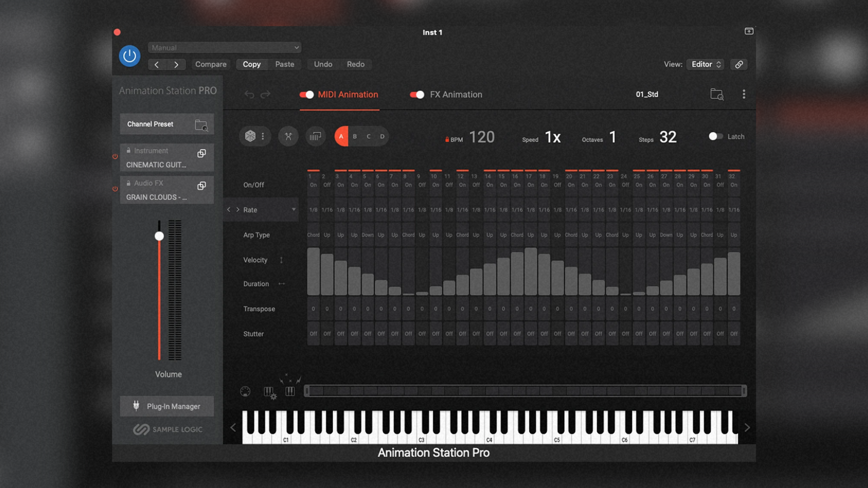Click the plugin power bypass button
The width and height of the screenshot is (868, 488).
[130, 56]
